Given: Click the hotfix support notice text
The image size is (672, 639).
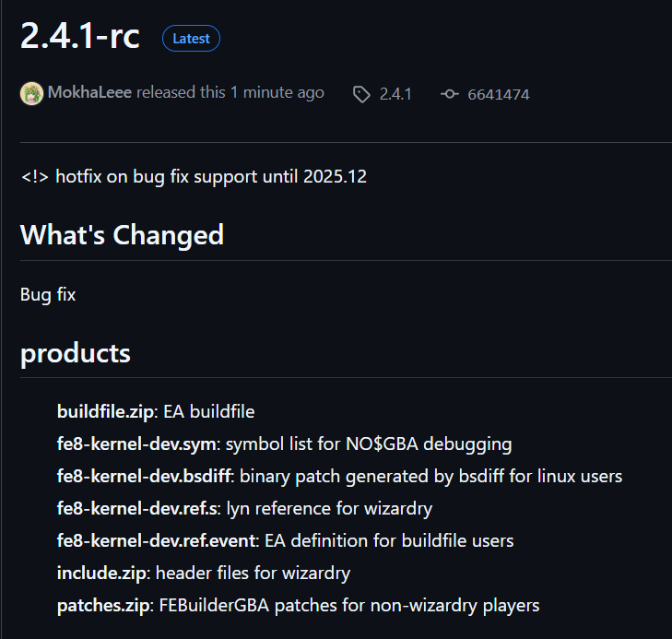Looking at the screenshot, I should [194, 176].
